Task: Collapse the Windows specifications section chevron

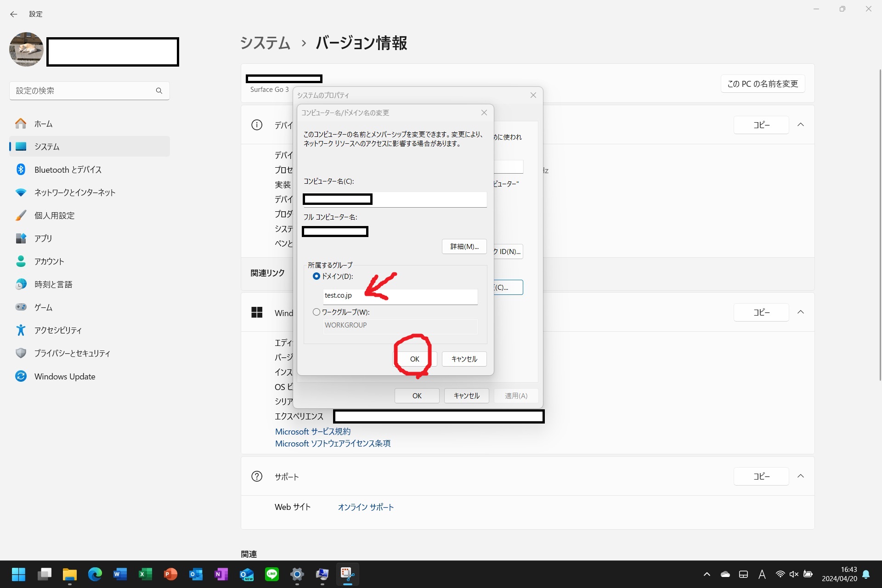Action: coord(801,312)
